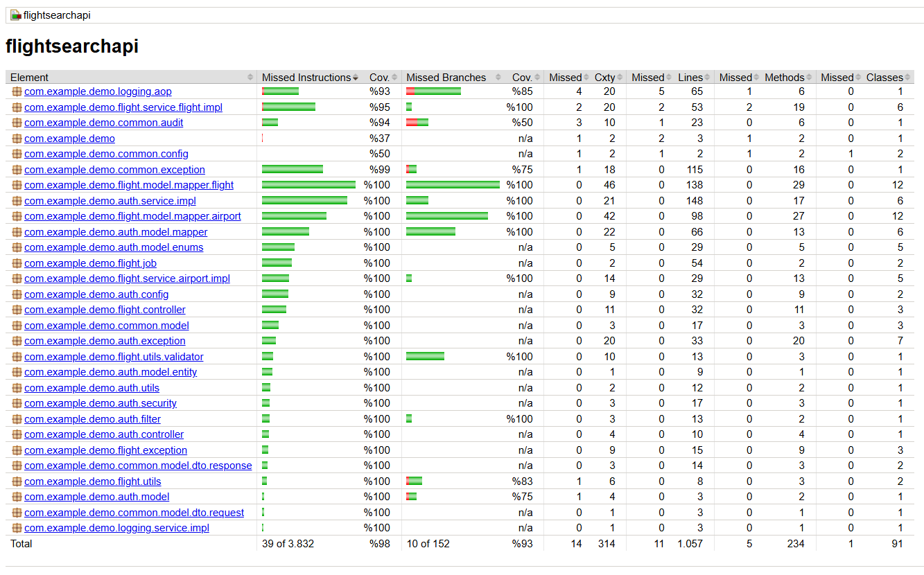
Task: Click the package icon beside com.example.demo.common.audit
Action: tap(17, 123)
